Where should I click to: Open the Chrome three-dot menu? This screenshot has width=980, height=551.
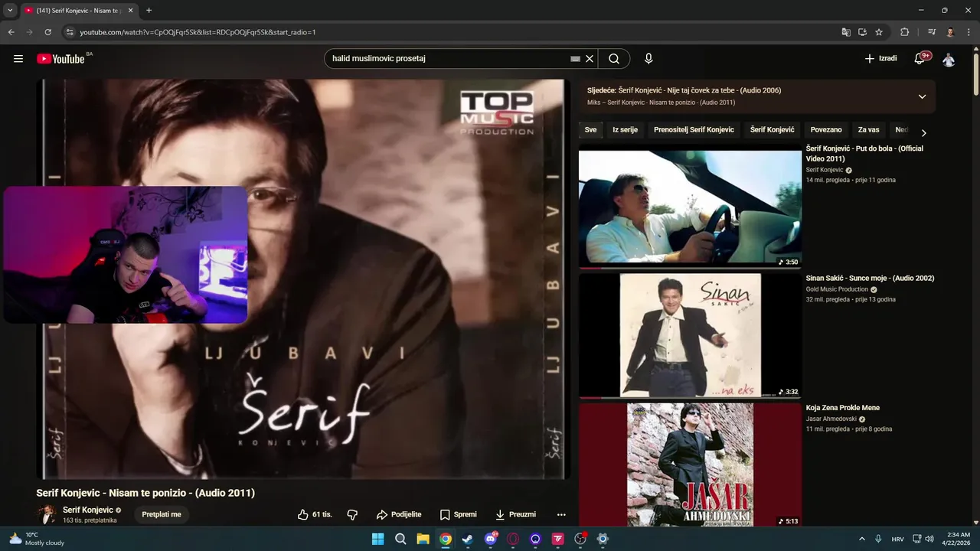[x=969, y=32]
